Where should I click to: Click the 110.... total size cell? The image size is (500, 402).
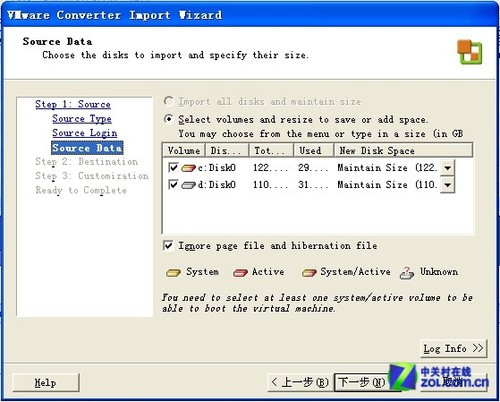tap(270, 185)
